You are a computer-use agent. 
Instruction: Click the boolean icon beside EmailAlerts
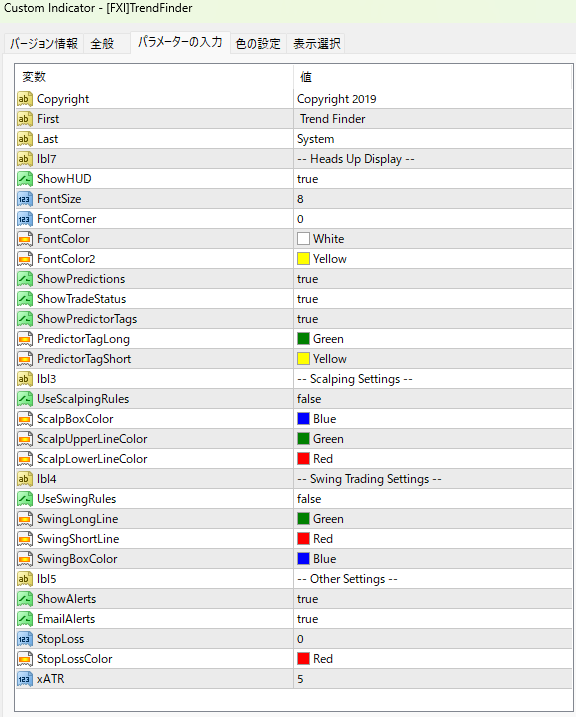tap(25, 619)
